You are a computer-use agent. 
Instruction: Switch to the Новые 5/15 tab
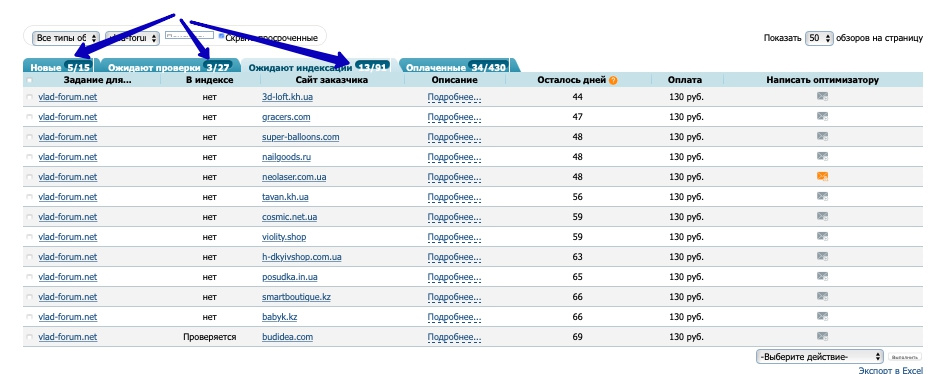click(60, 66)
